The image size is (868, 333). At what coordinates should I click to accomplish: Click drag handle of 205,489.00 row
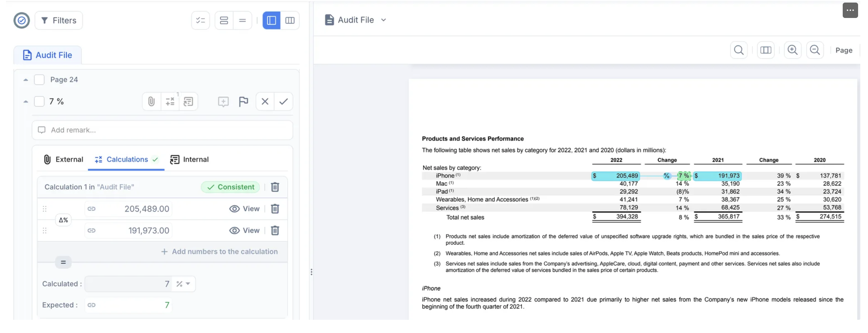(x=45, y=209)
